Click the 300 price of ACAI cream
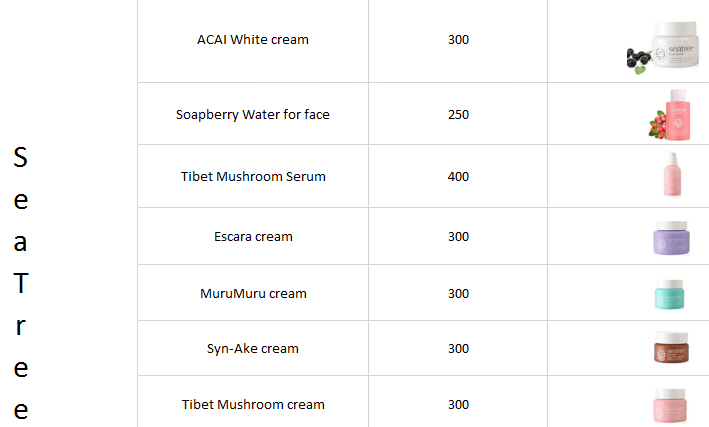This screenshot has height=427, width=709. pyautogui.click(x=458, y=40)
